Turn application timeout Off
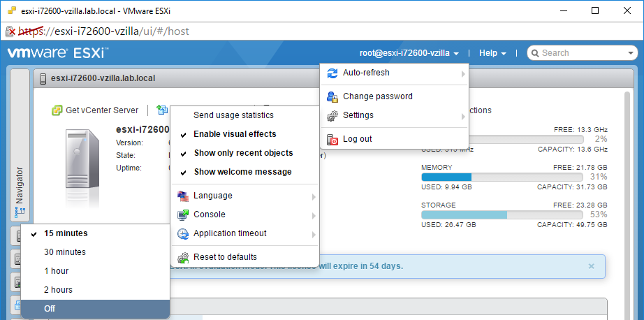Image resolution: width=644 pixels, height=320 pixels. (95, 309)
